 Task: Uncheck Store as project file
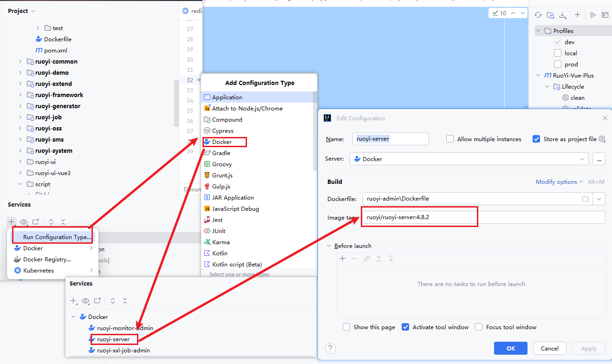point(536,139)
